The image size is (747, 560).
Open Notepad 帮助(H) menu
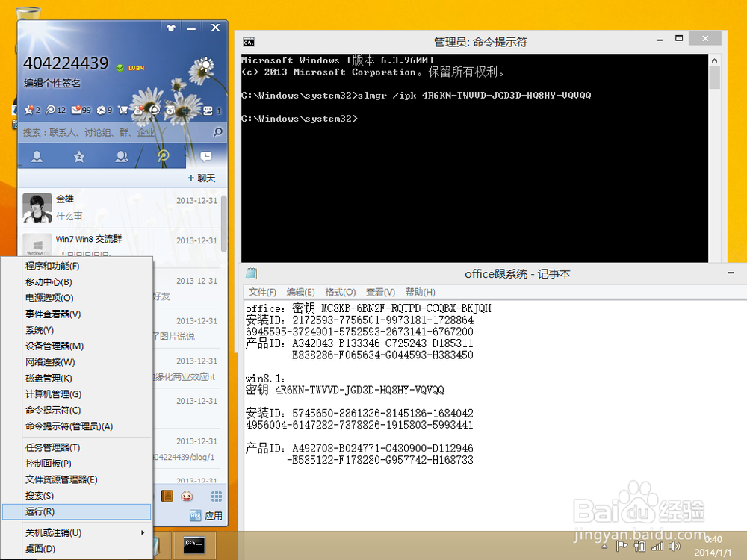point(420,293)
